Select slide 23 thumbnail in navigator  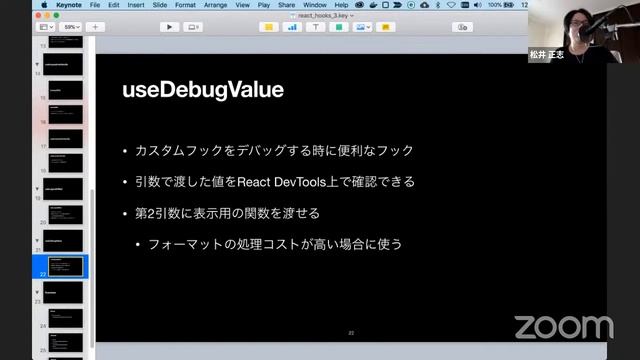click(63, 292)
